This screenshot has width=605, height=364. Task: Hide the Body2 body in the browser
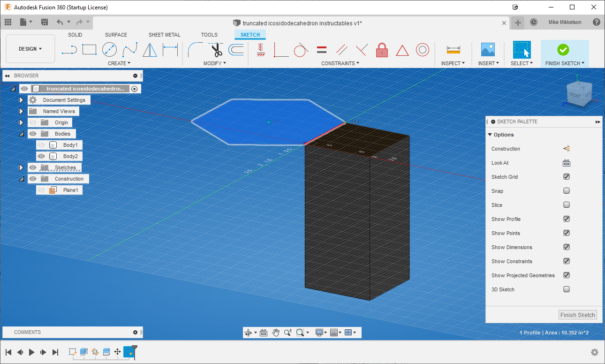[x=41, y=156]
